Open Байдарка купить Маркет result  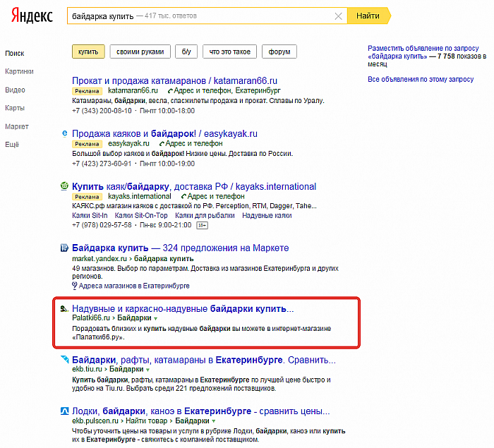(180, 248)
